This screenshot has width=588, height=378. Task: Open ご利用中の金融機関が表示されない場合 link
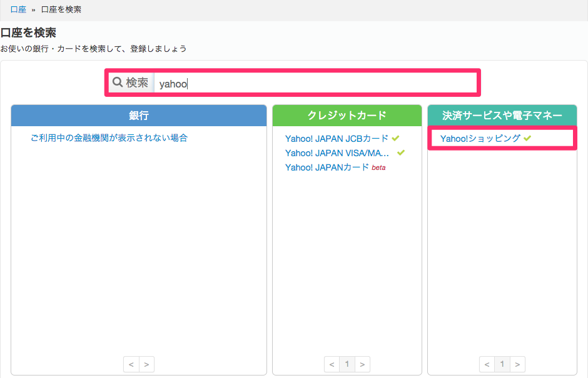(x=109, y=138)
